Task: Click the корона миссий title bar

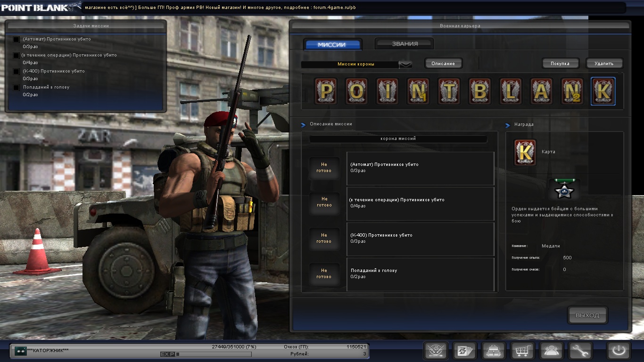Action: [x=398, y=139]
